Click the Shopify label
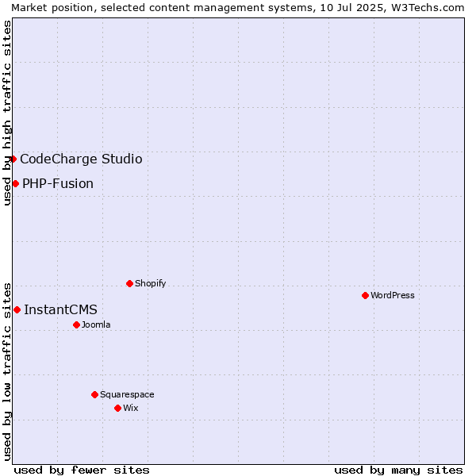 point(150,283)
